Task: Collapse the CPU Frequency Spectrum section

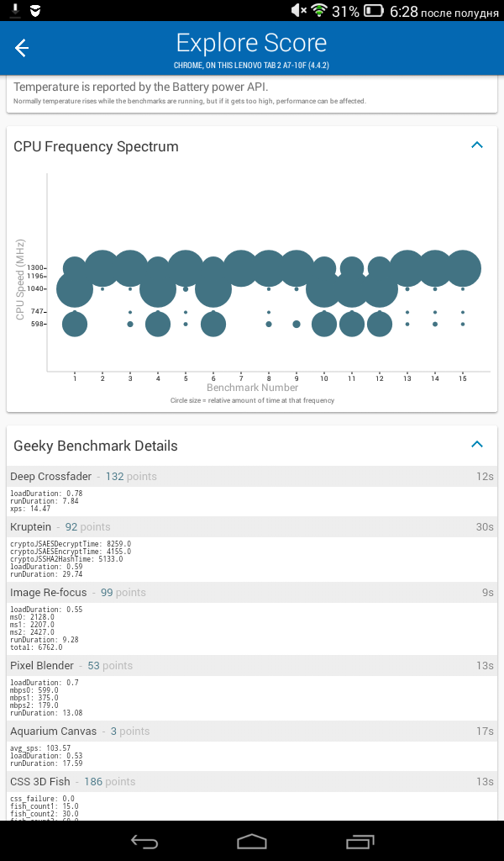Action: point(477,145)
